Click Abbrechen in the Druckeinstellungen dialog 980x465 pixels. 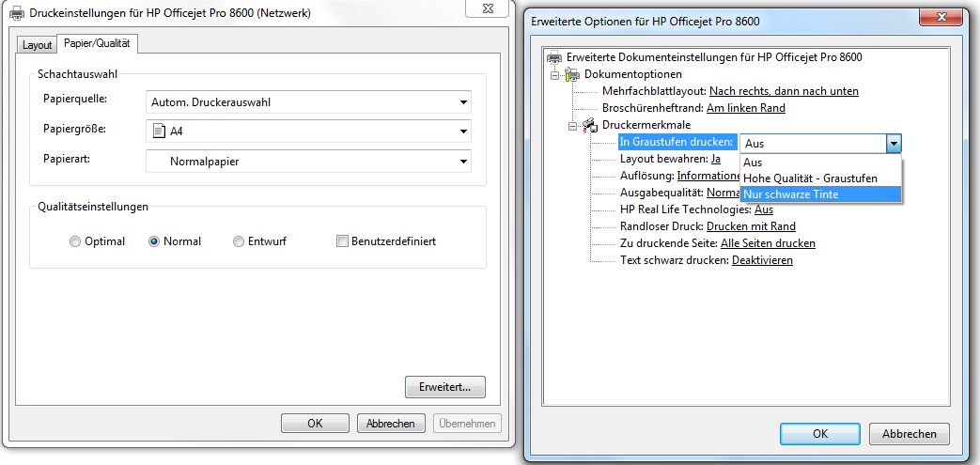391,423
